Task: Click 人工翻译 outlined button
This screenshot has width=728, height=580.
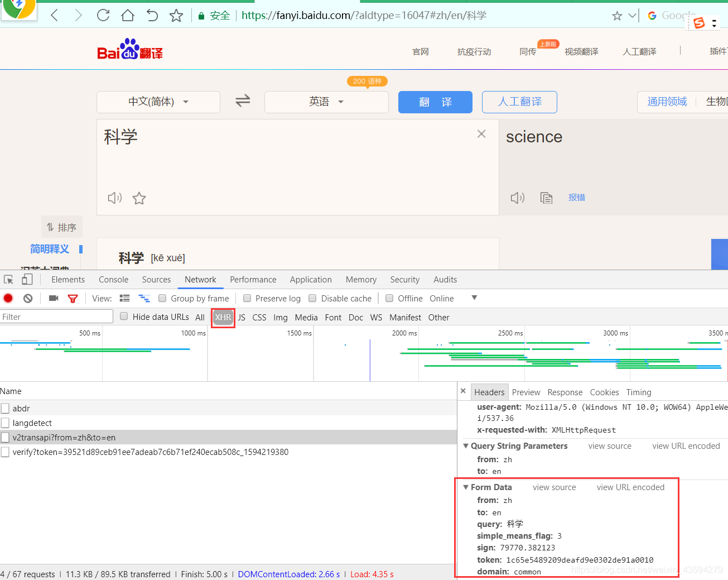Action: (x=519, y=102)
